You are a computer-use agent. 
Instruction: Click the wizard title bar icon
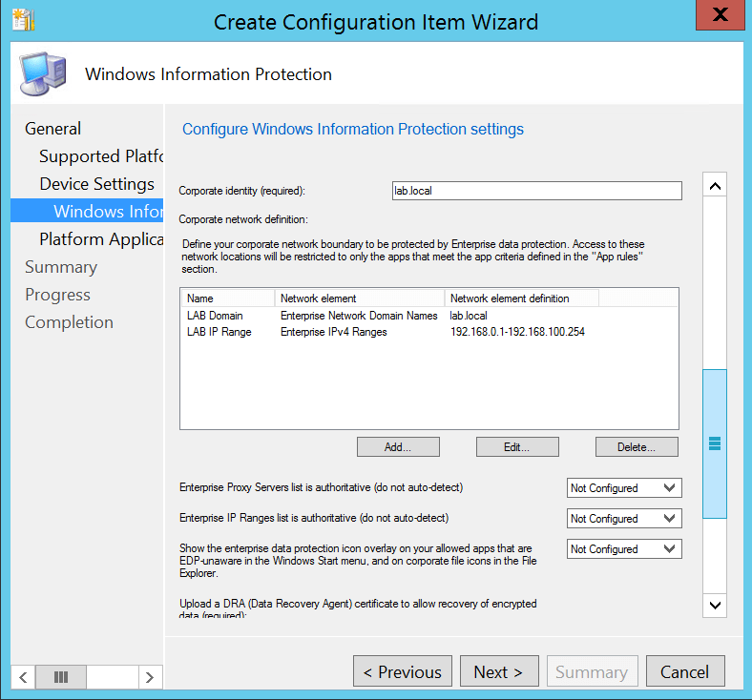click(x=24, y=20)
